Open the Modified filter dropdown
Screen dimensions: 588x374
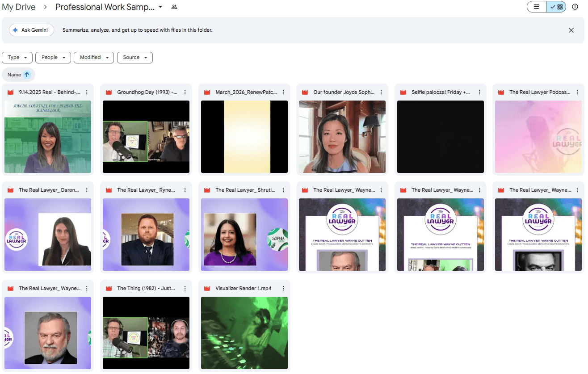[x=94, y=57]
